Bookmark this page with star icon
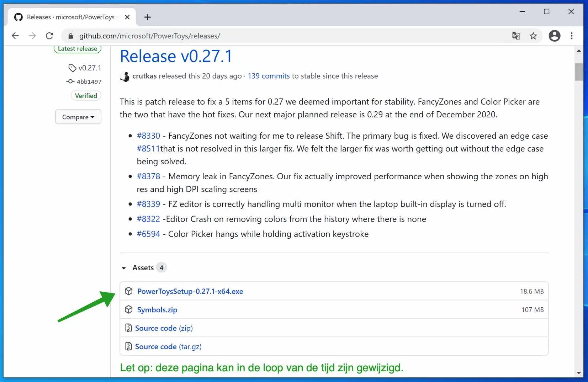Viewport: 588px width, 382px height. (x=533, y=36)
